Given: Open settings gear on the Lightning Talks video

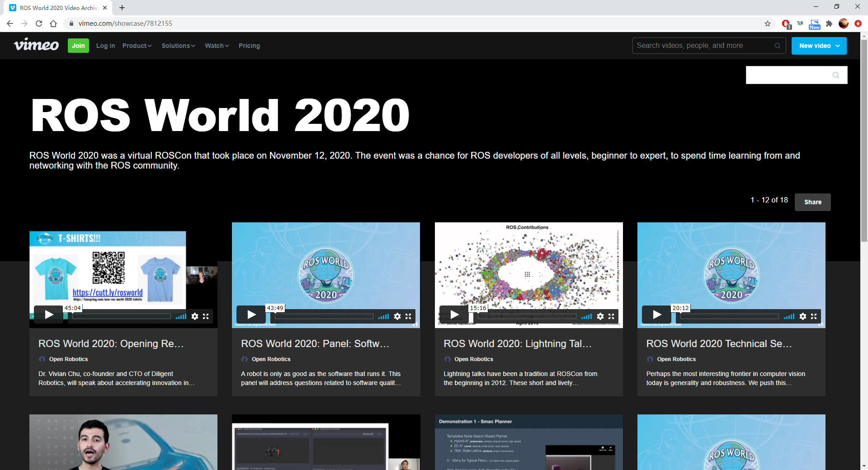Looking at the screenshot, I should (x=600, y=316).
